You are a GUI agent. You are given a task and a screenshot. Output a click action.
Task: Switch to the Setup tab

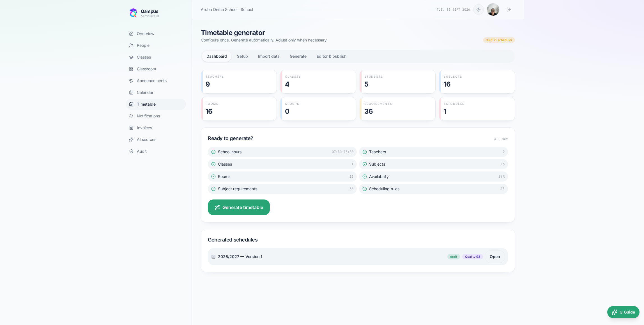pyautogui.click(x=242, y=56)
